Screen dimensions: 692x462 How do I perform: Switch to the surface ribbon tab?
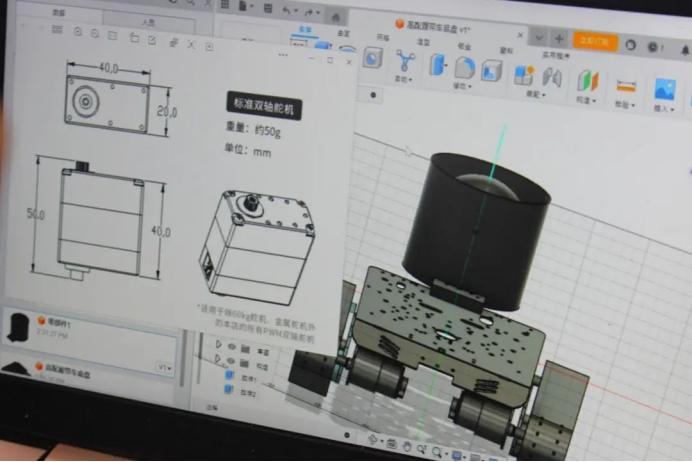click(x=343, y=33)
